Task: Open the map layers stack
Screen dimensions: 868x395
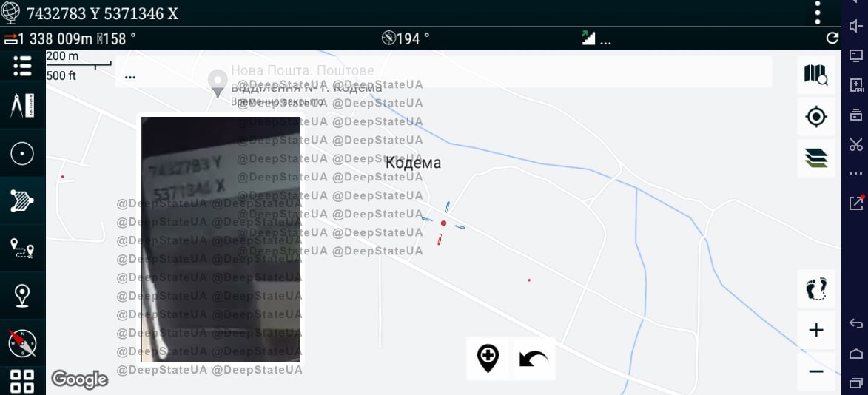Action: click(x=815, y=158)
